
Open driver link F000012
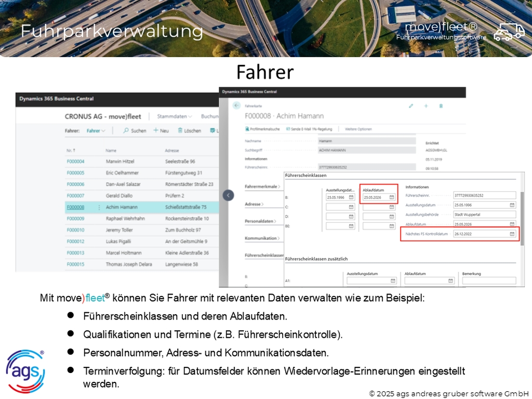click(75, 242)
